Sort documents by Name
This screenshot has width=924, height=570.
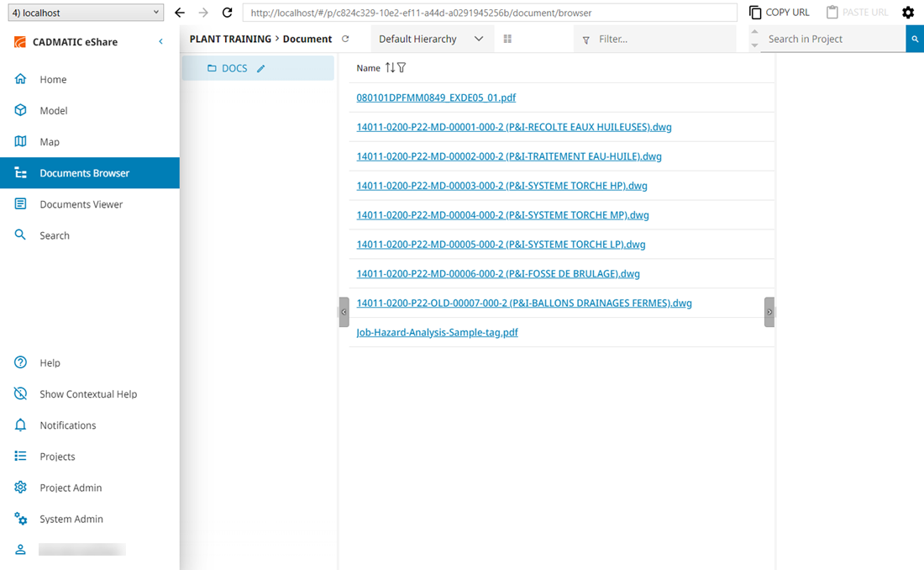(x=390, y=68)
